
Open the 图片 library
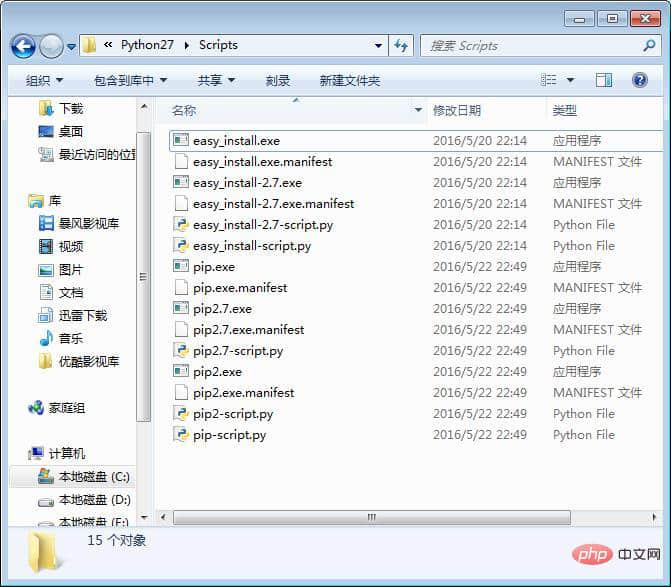pyautogui.click(x=61, y=270)
